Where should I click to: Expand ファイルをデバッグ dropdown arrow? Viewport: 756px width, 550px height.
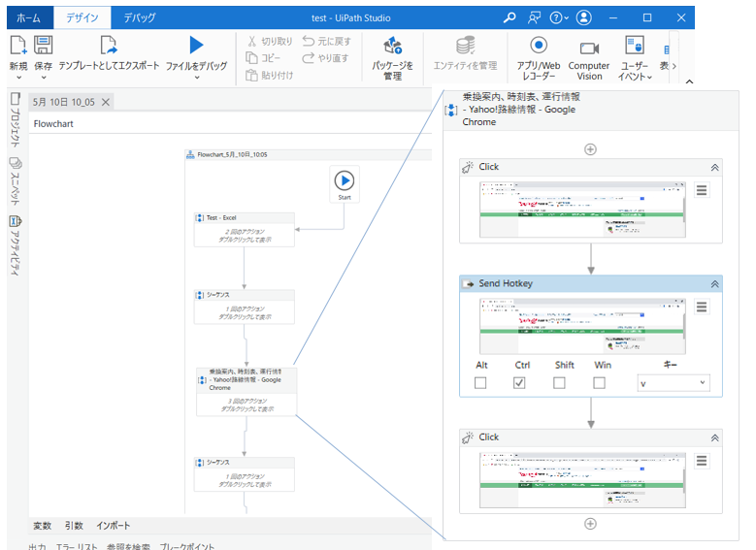point(197,78)
